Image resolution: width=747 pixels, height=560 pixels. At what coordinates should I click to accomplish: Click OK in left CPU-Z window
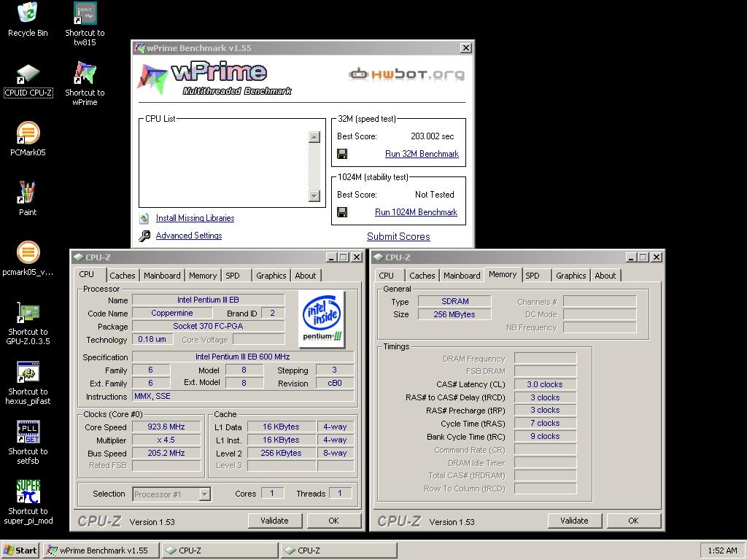[333, 521]
